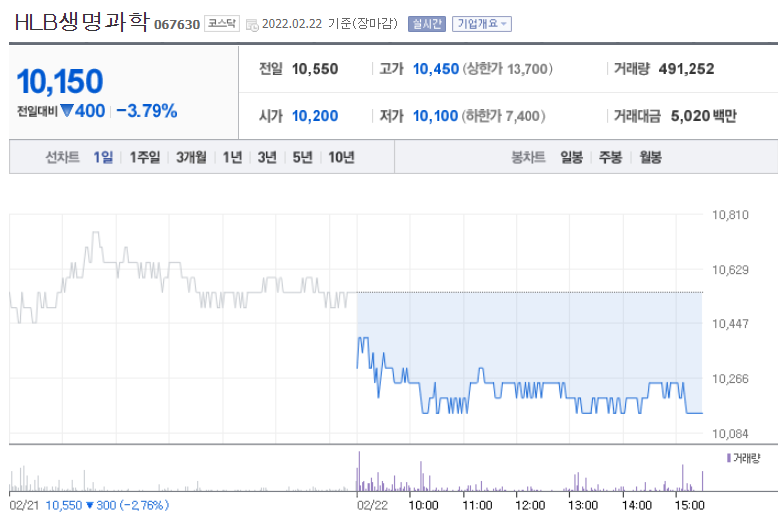Screen dimensions: 778x529
Task: Click the 거래량 volume legend marker
Action: [x=729, y=458]
